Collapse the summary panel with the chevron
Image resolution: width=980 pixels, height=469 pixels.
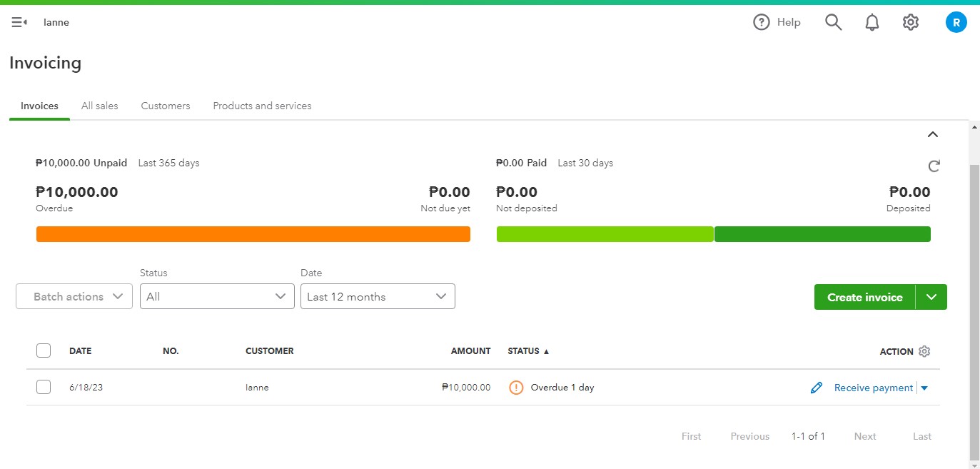(x=932, y=134)
